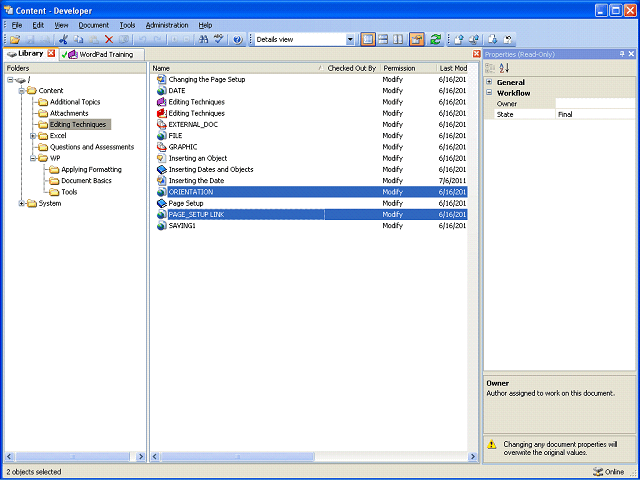640x480 pixels.
Task: Click the Owner property value field
Action: 595,104
